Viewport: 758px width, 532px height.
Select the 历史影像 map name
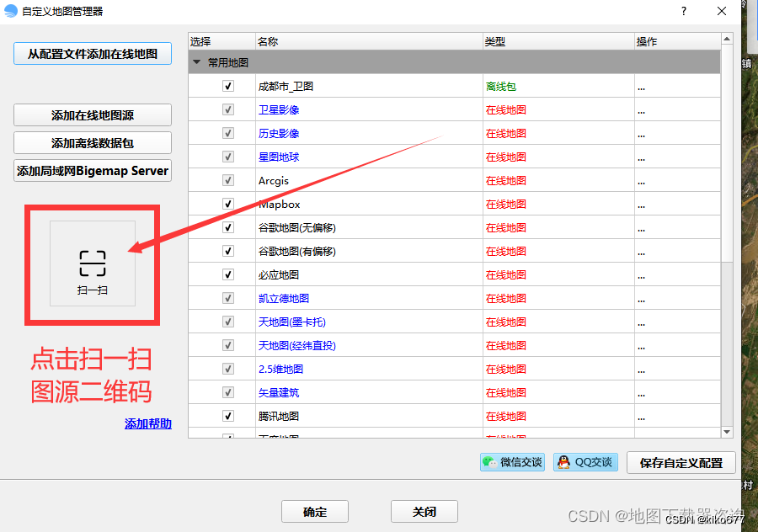pyautogui.click(x=279, y=133)
